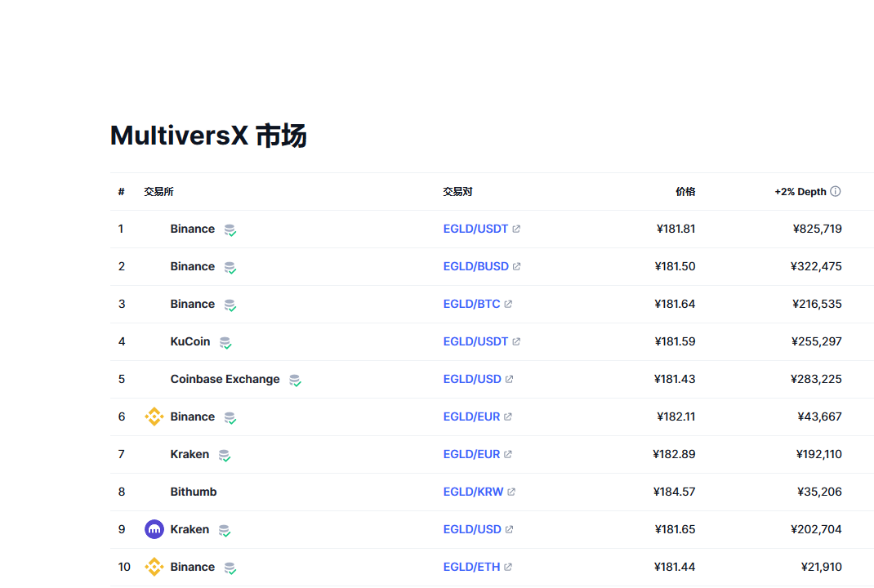874x588 pixels.
Task: Sort by the 交易所 column header
Action: point(158,192)
